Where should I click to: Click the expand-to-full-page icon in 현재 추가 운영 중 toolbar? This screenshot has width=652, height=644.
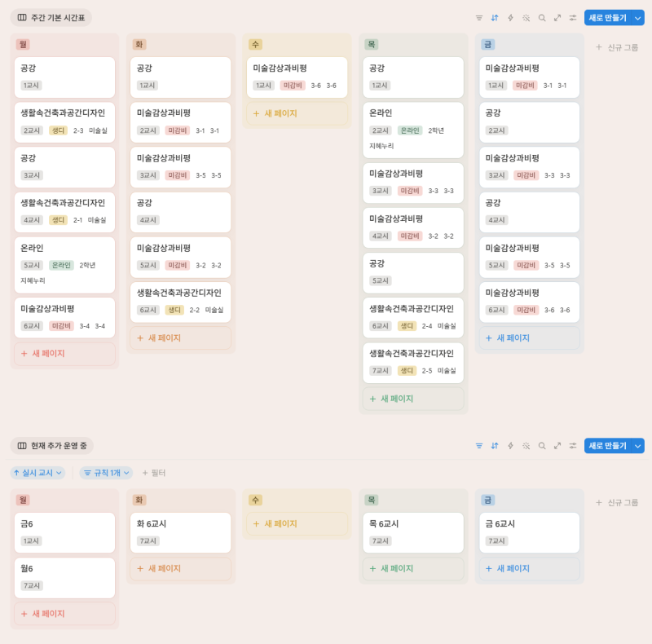point(557,446)
